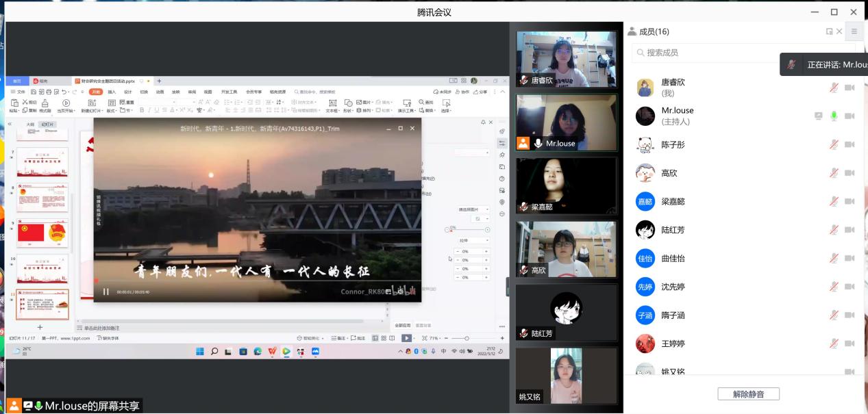Select slide 9 thumbnail with red flag
Image resolution: width=868 pixels, height=414 pixels.
tap(42, 233)
